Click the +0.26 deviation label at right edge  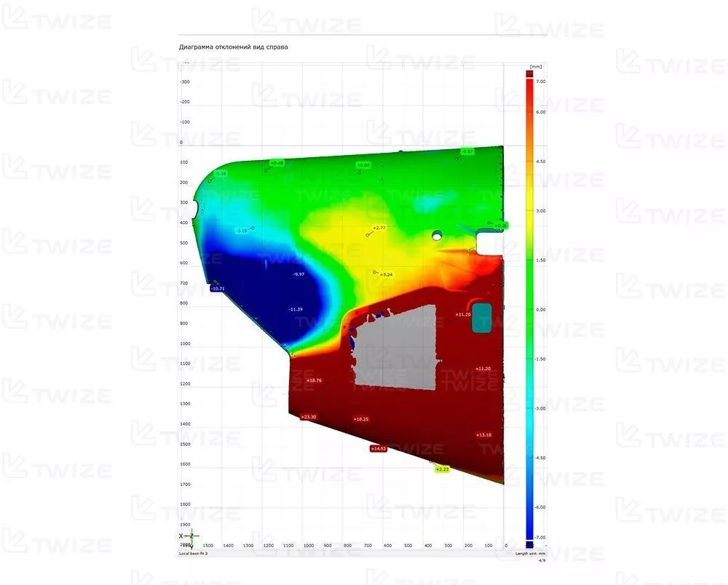click(501, 226)
